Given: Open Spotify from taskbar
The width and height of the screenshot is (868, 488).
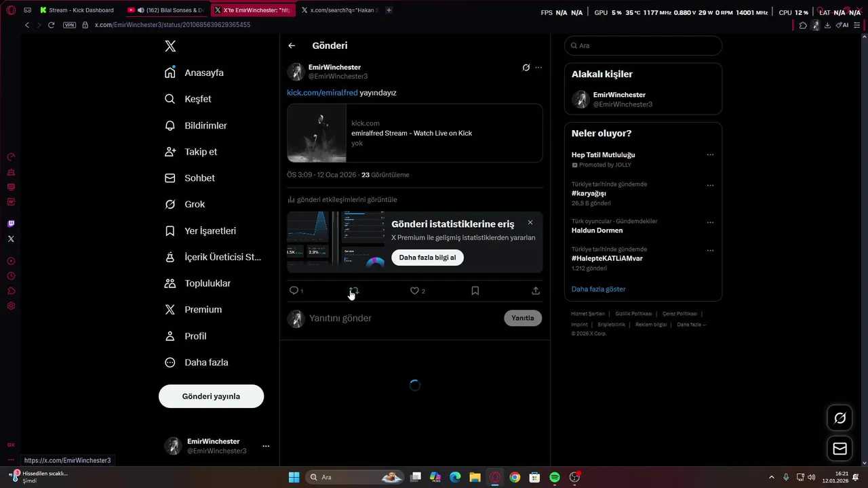Looking at the screenshot, I should (554, 477).
